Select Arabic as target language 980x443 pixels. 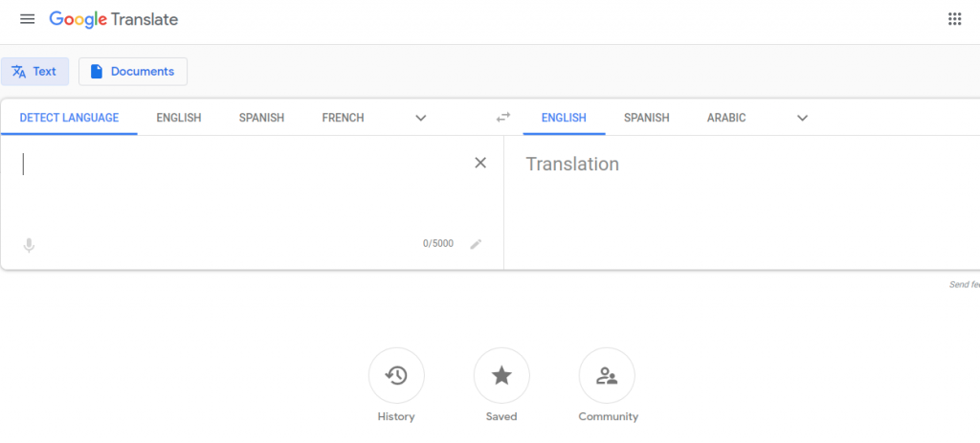726,118
